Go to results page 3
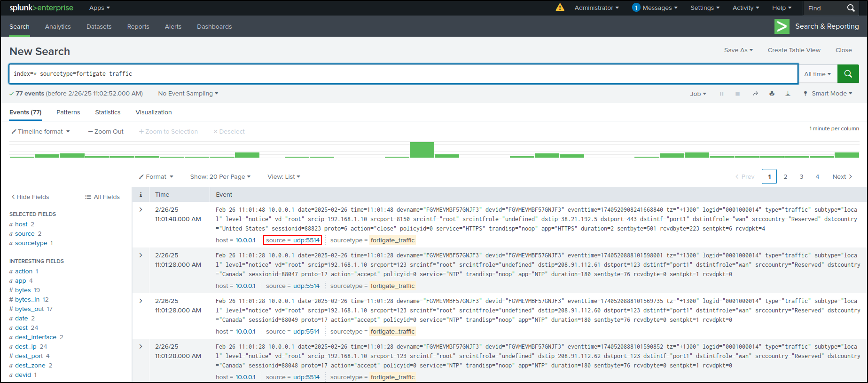This screenshot has width=868, height=383. (801, 177)
